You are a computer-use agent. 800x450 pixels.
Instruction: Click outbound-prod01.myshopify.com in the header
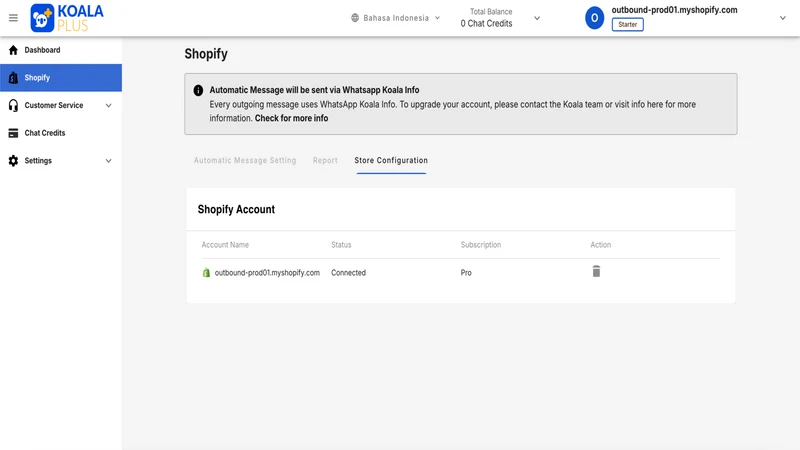[674, 10]
